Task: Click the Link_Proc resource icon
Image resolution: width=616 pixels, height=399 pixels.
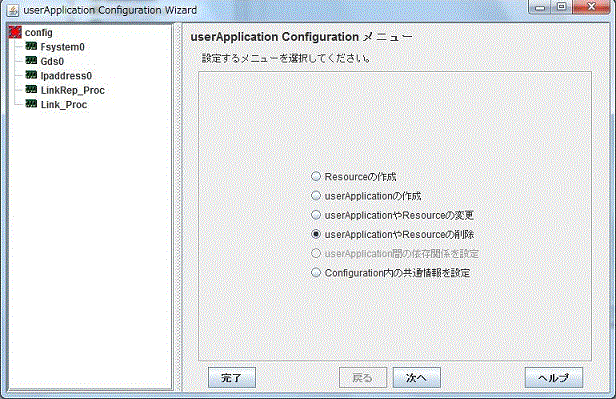Action: point(31,104)
